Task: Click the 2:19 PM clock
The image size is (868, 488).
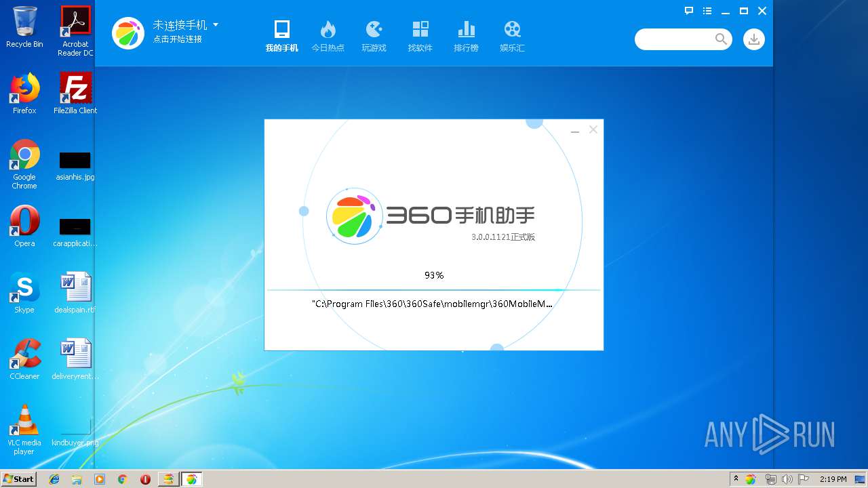Action: pos(833,479)
